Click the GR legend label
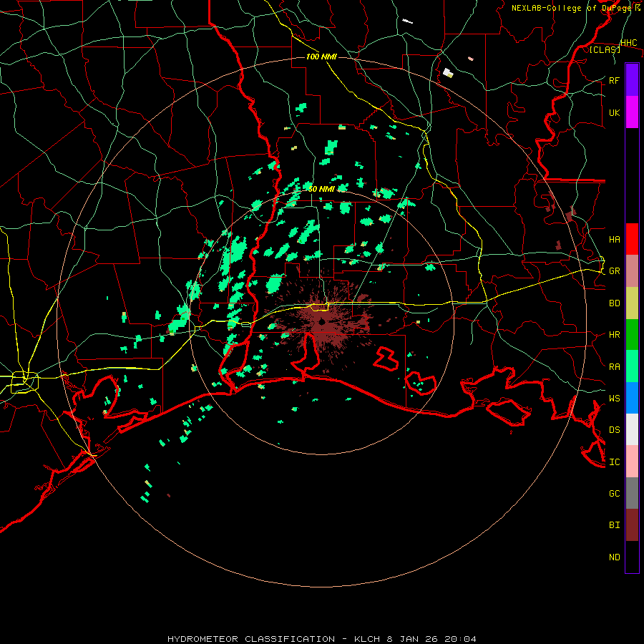 coord(614,271)
